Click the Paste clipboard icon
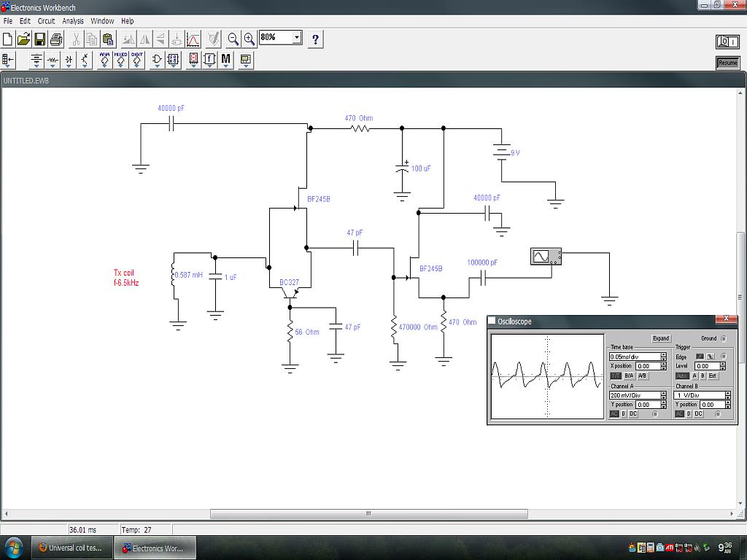 [108, 39]
